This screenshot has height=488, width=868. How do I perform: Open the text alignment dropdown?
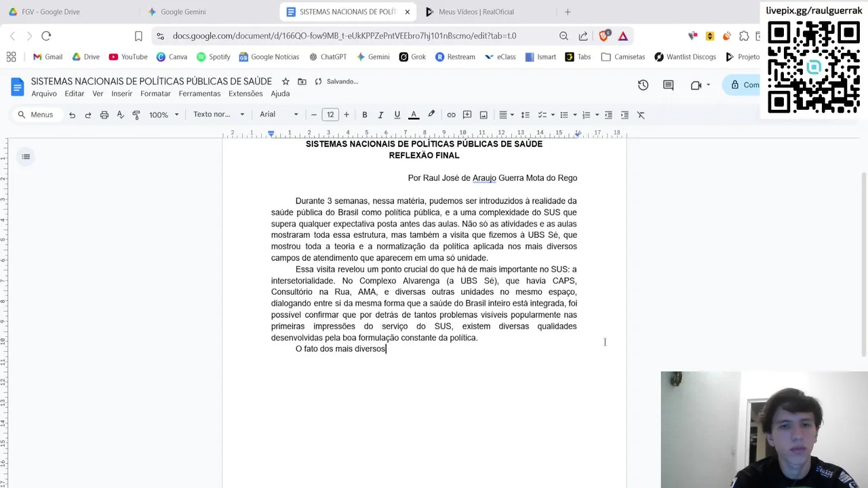point(506,115)
